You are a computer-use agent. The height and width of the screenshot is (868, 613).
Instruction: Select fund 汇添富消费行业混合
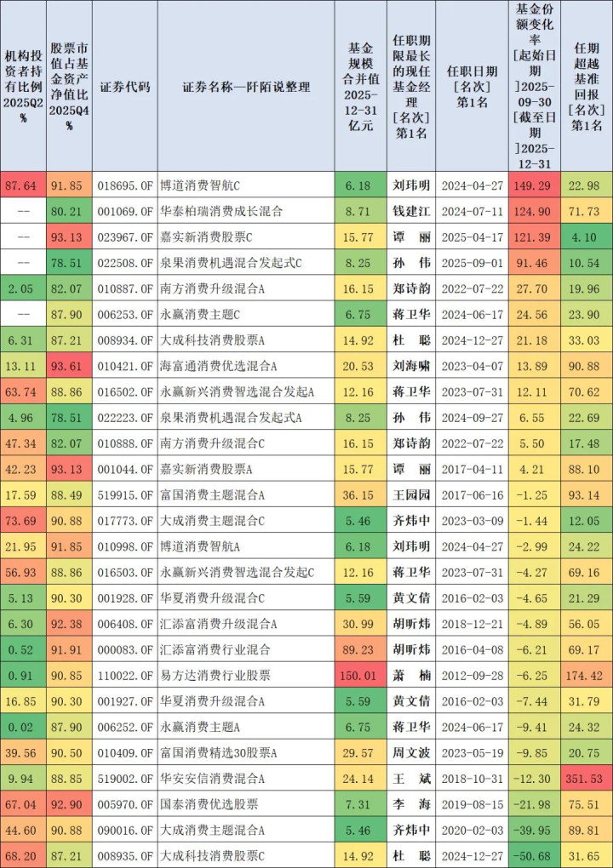pos(215,649)
